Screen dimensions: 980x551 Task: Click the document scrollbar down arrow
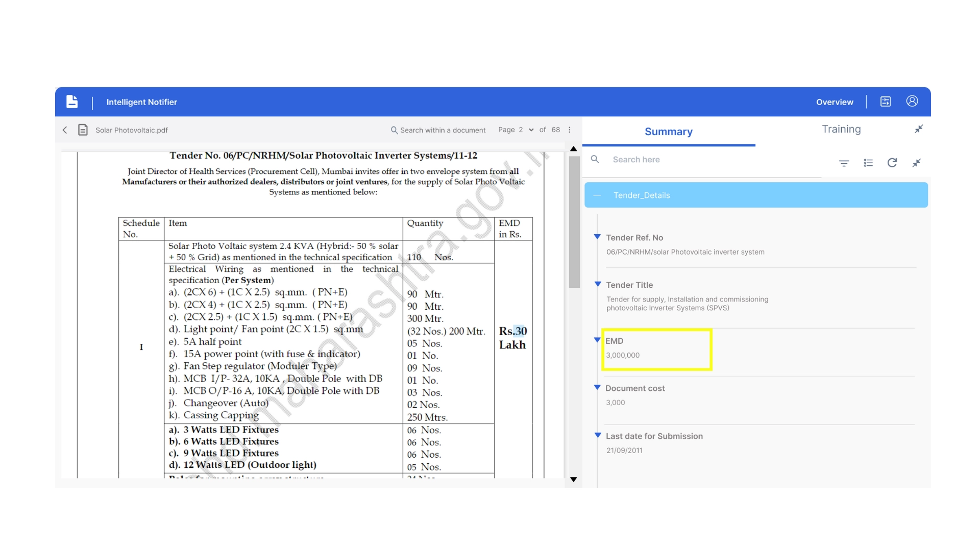tap(574, 480)
